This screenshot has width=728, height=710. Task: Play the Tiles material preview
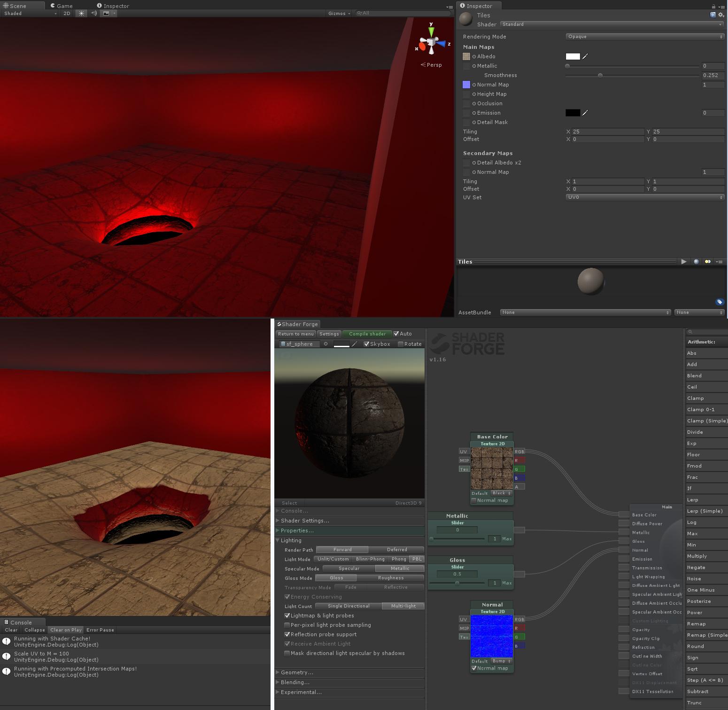pyautogui.click(x=684, y=262)
